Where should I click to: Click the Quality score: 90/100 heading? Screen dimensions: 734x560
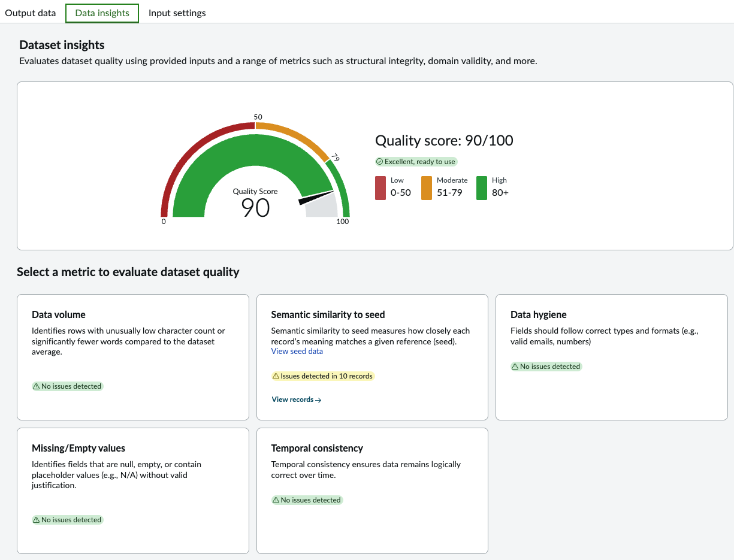[444, 141]
